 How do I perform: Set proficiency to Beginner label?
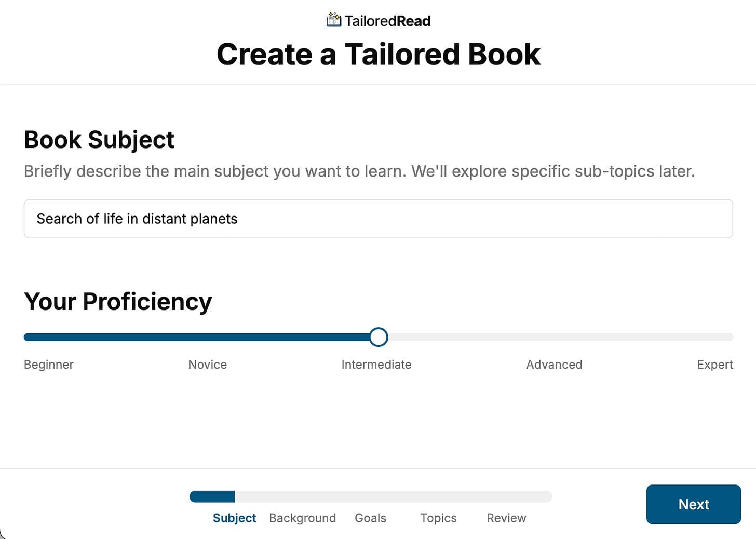click(49, 365)
